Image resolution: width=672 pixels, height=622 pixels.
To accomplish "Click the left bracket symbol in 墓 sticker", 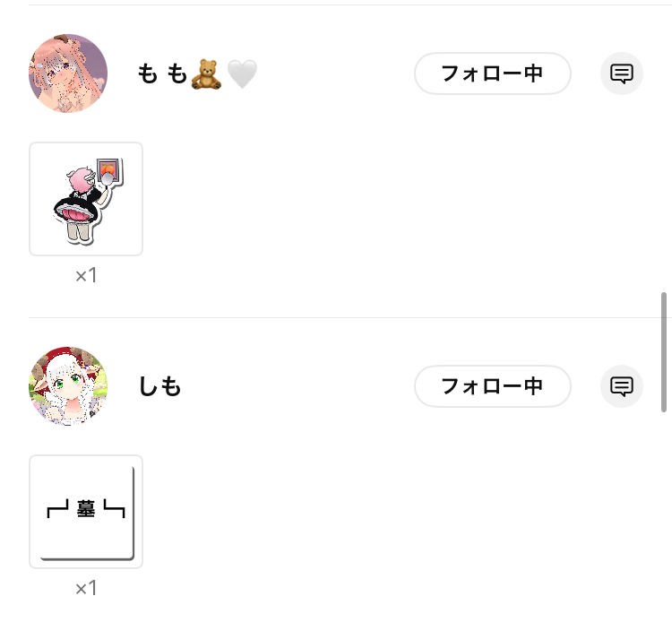I will tap(58, 509).
